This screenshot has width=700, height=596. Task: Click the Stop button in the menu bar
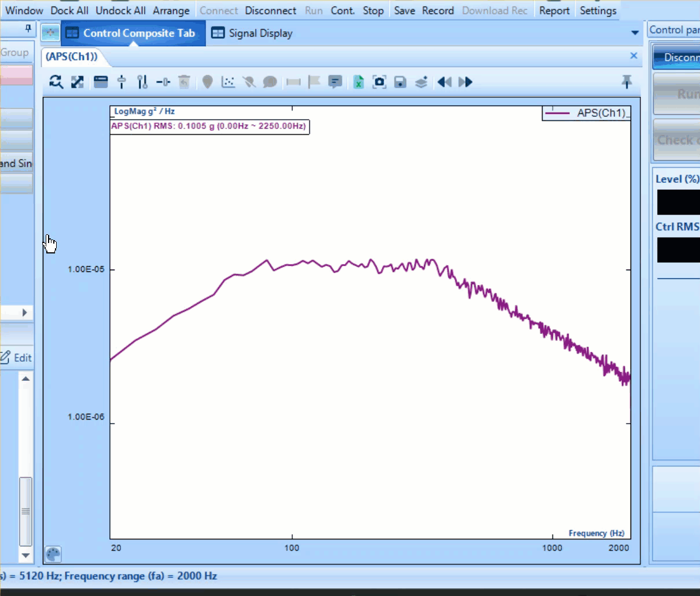point(373,10)
